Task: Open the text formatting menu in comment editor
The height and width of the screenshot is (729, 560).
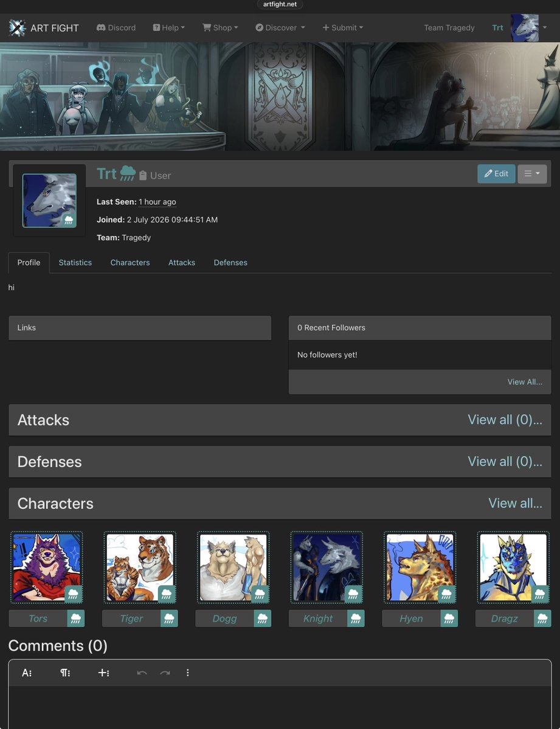Action: pyautogui.click(x=27, y=672)
